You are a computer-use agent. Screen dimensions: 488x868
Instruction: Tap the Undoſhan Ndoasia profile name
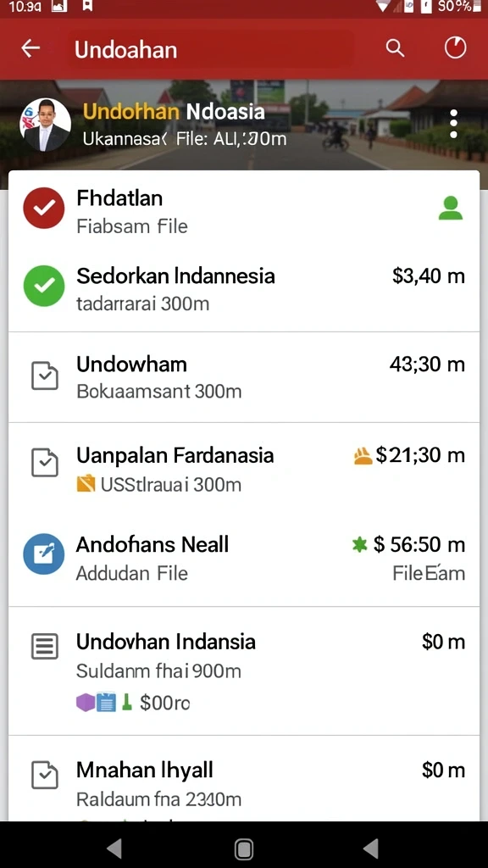pyautogui.click(x=174, y=111)
